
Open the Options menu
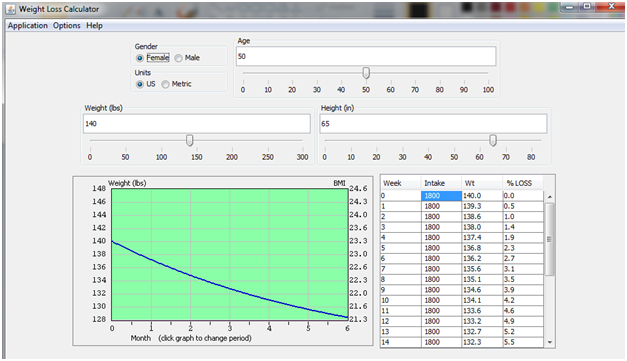click(67, 26)
